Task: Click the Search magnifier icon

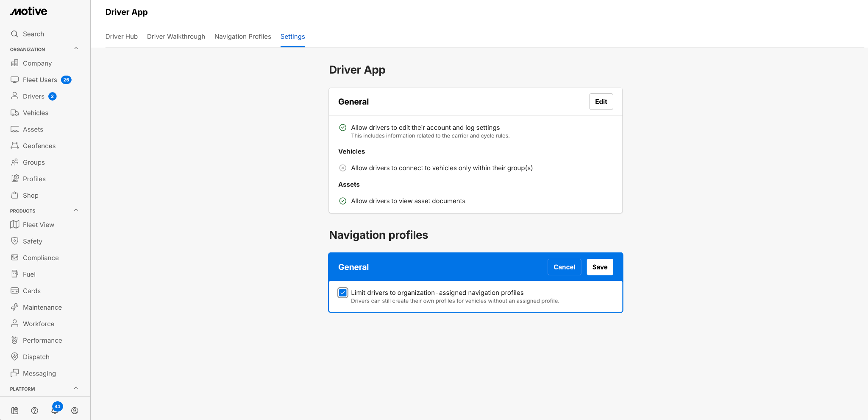Action: tap(14, 34)
